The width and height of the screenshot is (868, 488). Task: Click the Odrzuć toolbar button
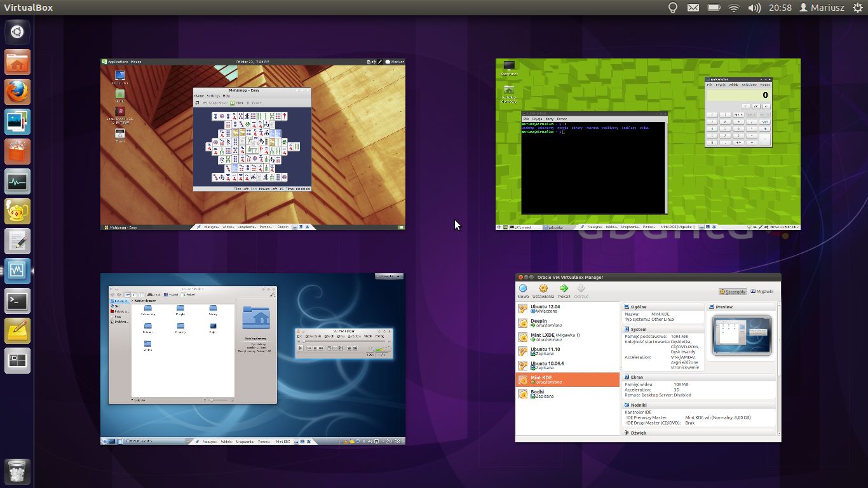click(x=581, y=292)
